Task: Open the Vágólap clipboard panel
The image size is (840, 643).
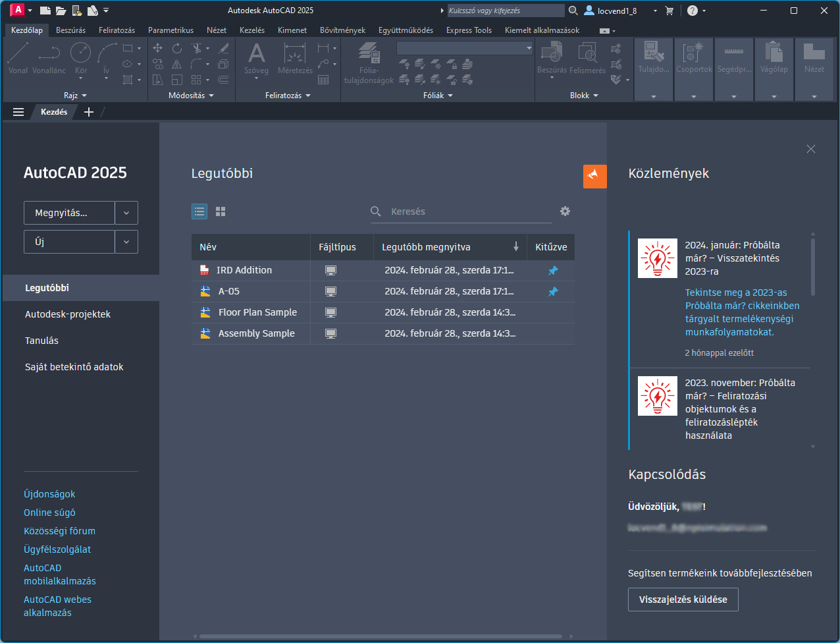Action: pos(774,69)
